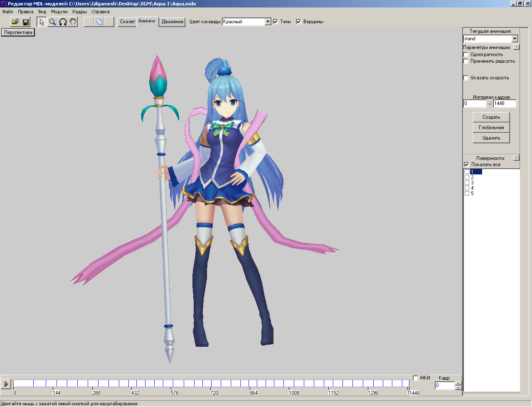Switch to the Движение tab

click(172, 22)
